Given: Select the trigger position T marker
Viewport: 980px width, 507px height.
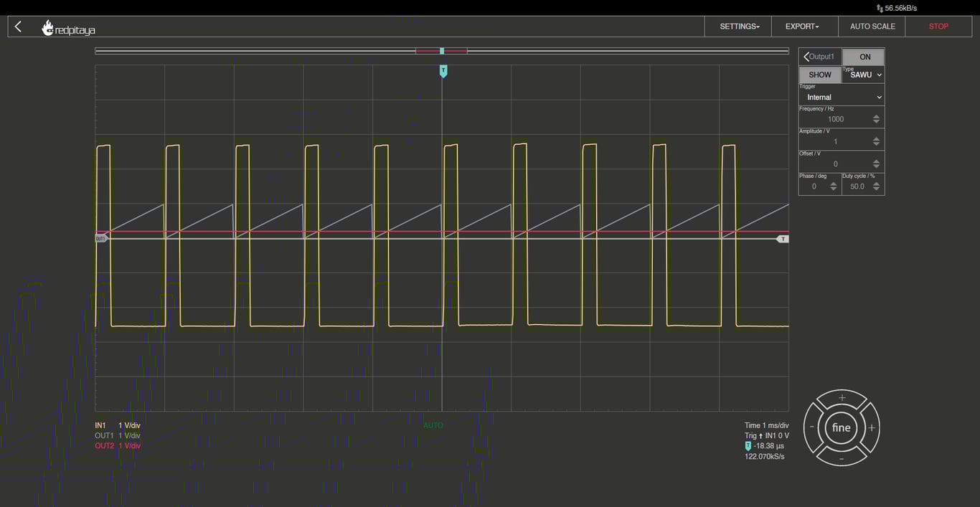Looking at the screenshot, I should (443, 70).
